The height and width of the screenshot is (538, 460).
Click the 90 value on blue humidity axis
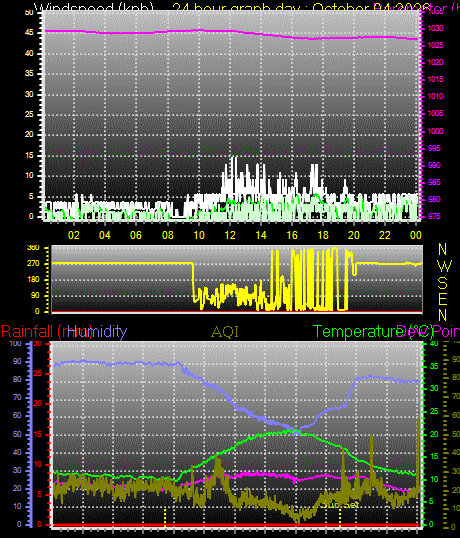click(17, 362)
